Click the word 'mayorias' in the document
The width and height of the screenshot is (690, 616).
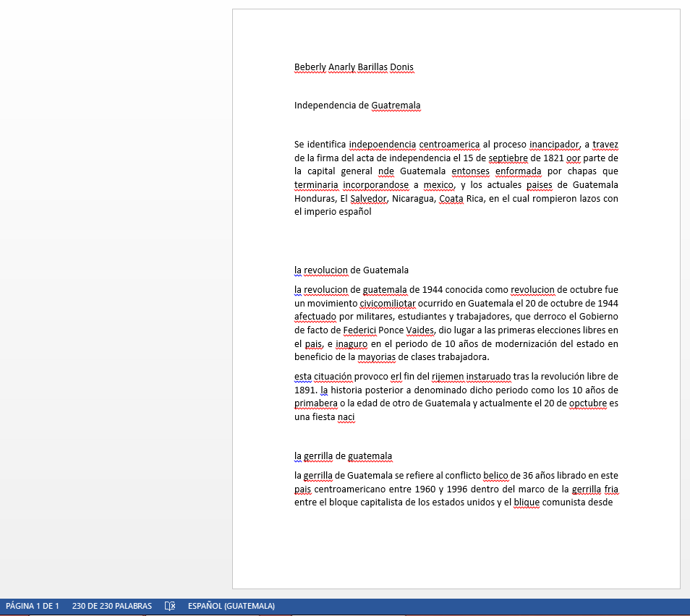click(377, 357)
